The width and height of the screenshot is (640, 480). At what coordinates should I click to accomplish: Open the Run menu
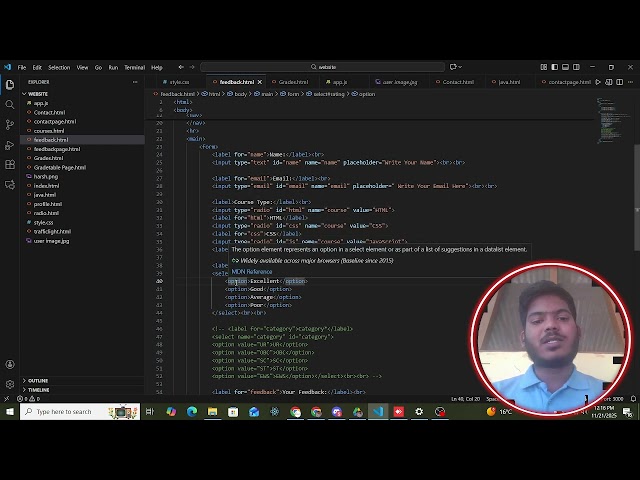pos(113,67)
